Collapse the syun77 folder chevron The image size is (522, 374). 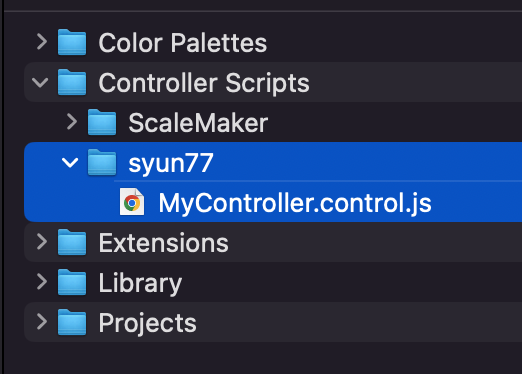[70, 163]
